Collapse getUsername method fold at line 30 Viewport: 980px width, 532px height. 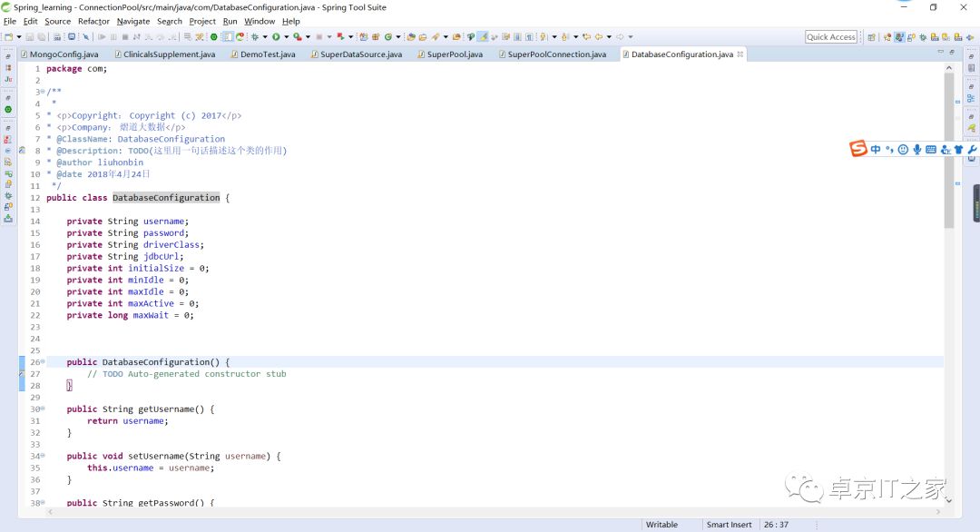click(x=43, y=409)
